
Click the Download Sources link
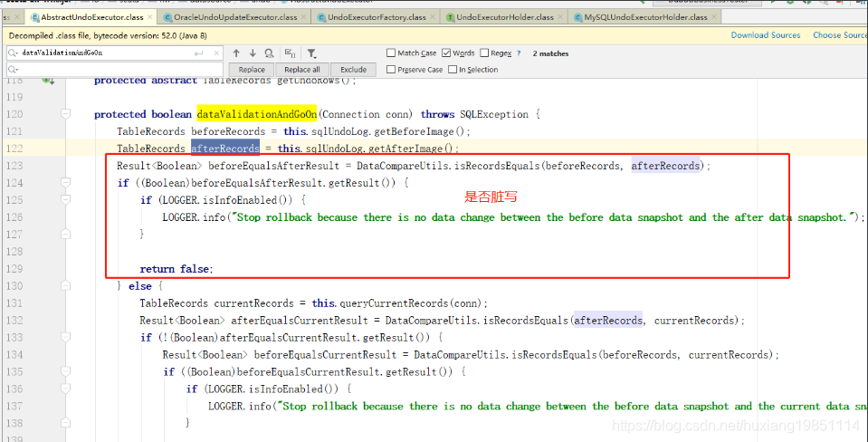click(x=766, y=35)
